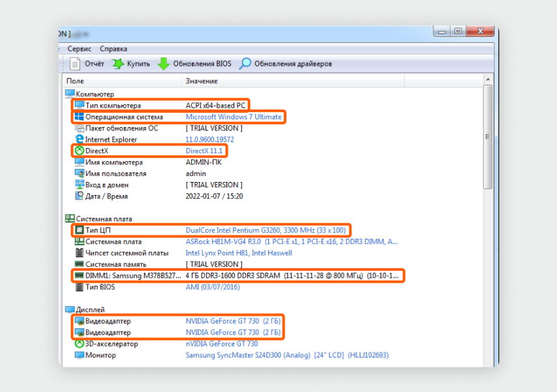Viewport: 557px width, 392px height.
Task: Open the Справка menu
Action: tap(113, 49)
